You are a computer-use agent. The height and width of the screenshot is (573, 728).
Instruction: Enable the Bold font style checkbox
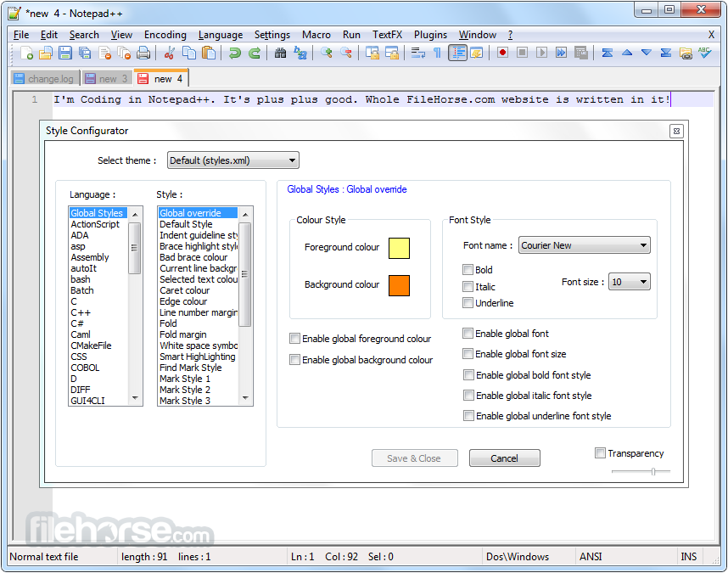[x=468, y=269]
